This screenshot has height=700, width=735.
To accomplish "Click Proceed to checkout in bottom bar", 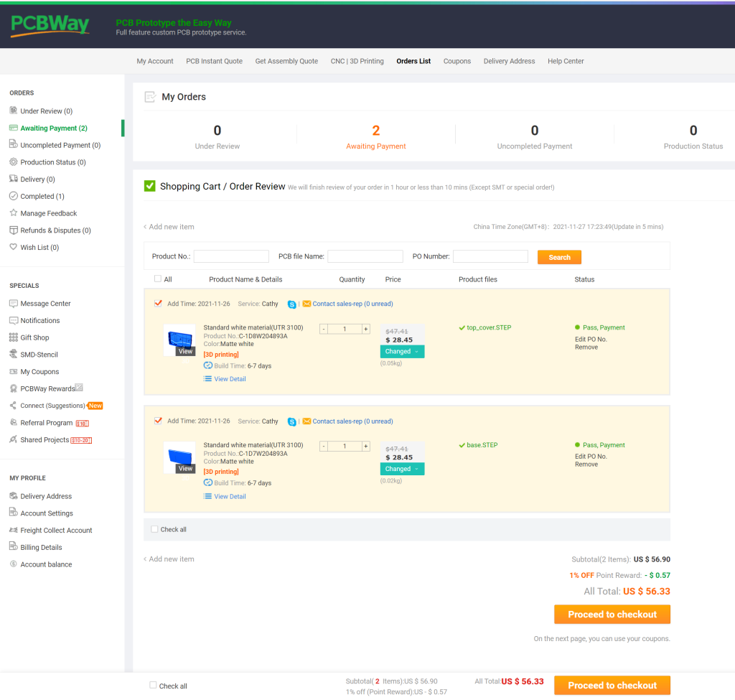I will tap(612, 686).
